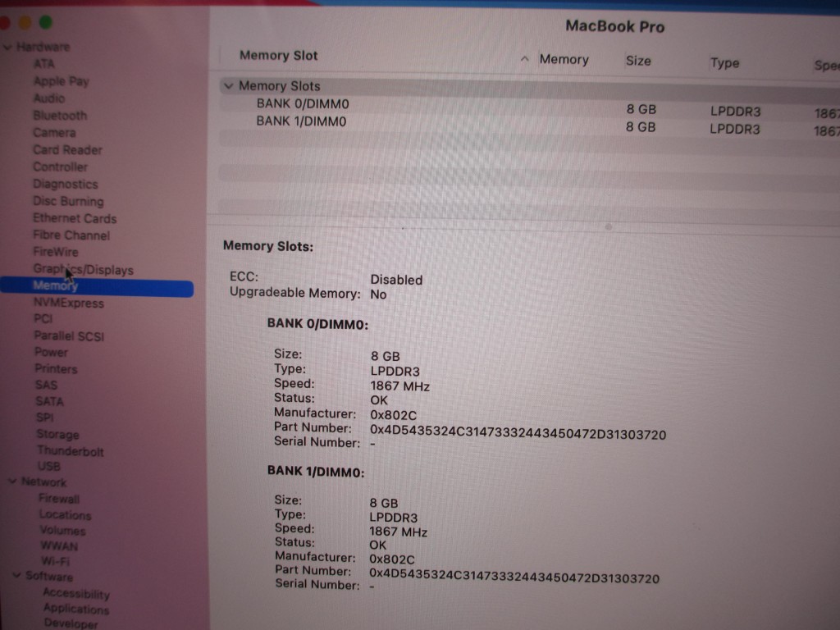Click the BANK 0 Part Number value
Image resolution: width=840 pixels, height=630 pixels.
click(x=518, y=433)
